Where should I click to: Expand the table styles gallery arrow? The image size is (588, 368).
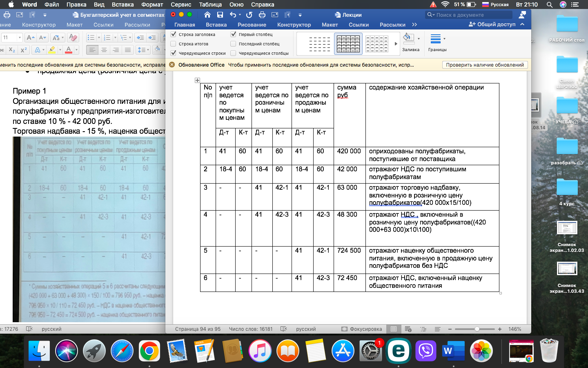(396, 44)
